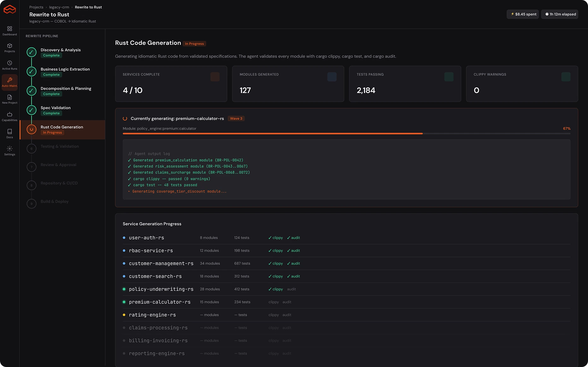The image size is (588, 367).
Task: Select the customer-search-rs service row
Action: tap(346, 276)
